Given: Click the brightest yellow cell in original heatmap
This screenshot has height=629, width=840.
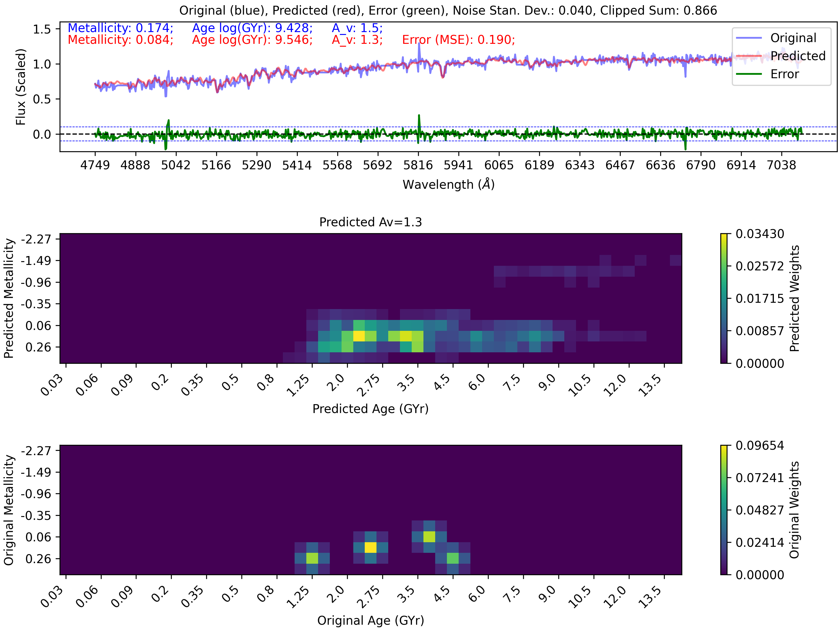Looking at the screenshot, I should coord(371,547).
